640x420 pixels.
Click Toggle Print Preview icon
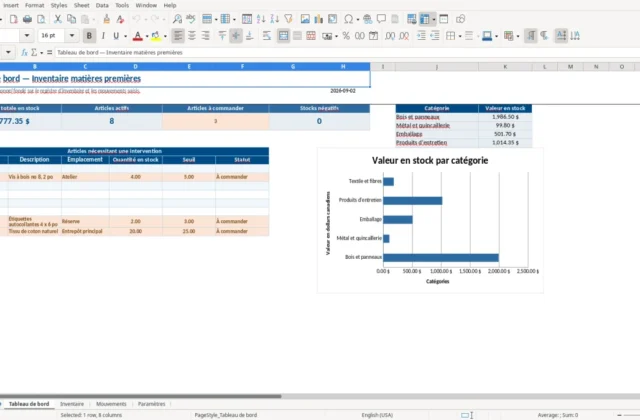coord(41,19)
